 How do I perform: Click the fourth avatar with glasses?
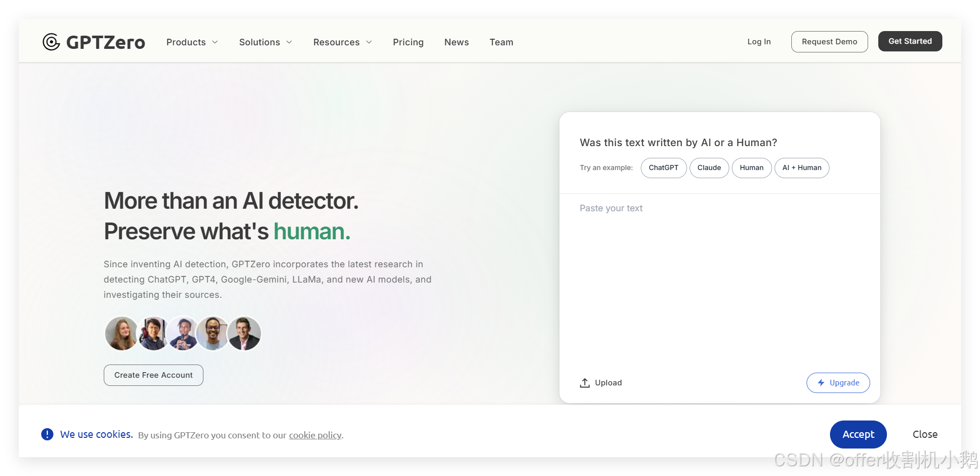tap(213, 333)
